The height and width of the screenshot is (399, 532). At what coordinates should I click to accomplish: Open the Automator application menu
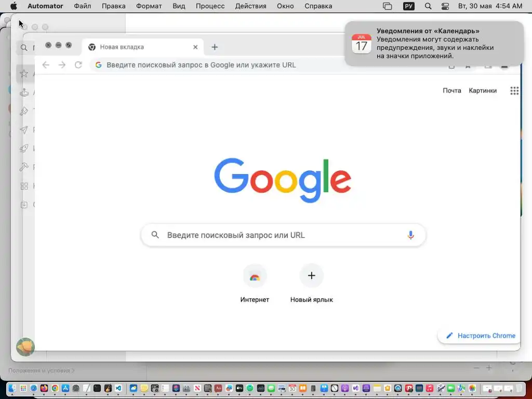45,6
